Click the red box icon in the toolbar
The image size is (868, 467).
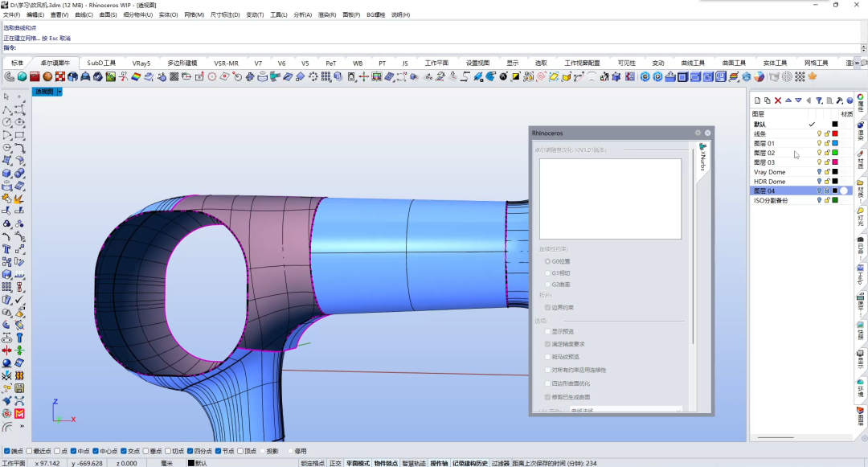[x=35, y=77]
